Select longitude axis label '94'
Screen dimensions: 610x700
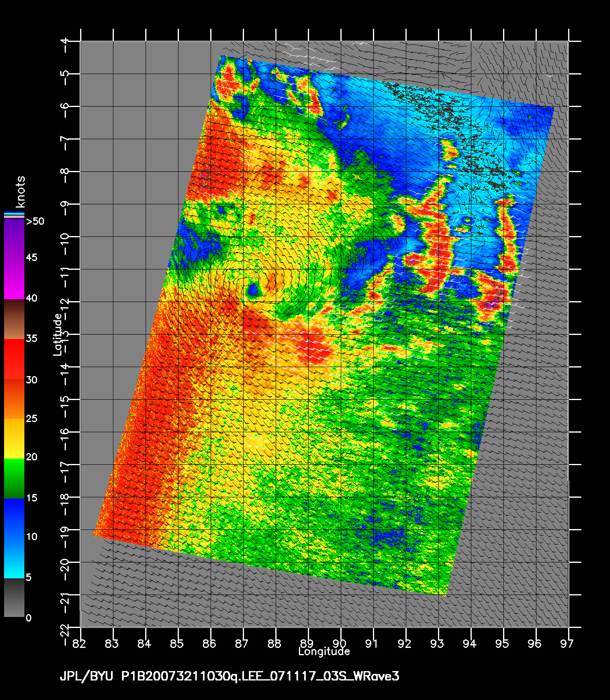(x=469, y=643)
